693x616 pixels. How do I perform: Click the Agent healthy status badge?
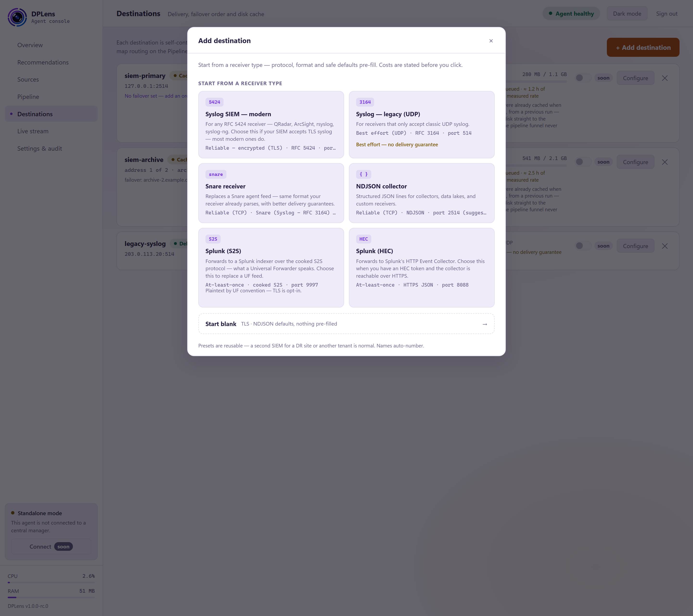tap(571, 13)
